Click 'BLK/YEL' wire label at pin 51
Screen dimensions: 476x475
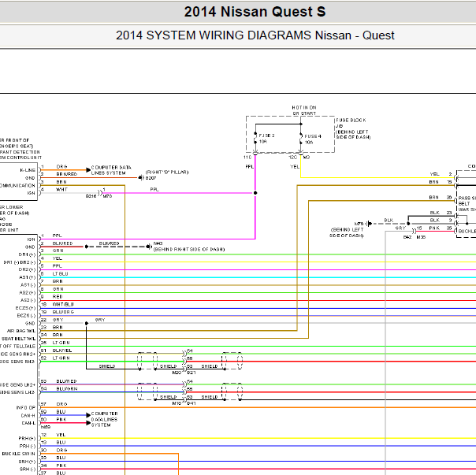[x=62, y=351]
